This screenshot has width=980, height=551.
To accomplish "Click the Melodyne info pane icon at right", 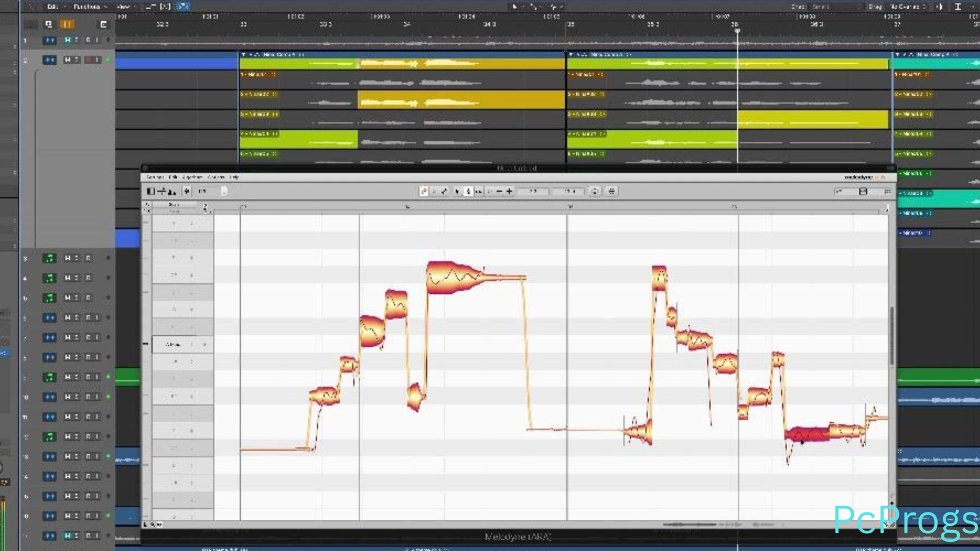I will (888, 192).
